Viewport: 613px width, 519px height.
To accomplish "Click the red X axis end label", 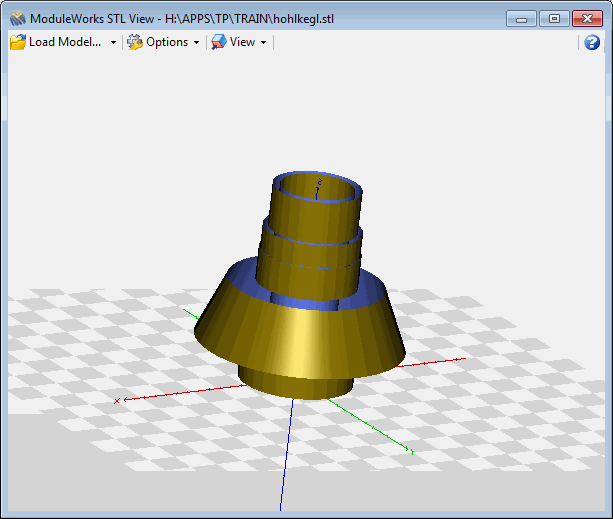I will pos(117,401).
